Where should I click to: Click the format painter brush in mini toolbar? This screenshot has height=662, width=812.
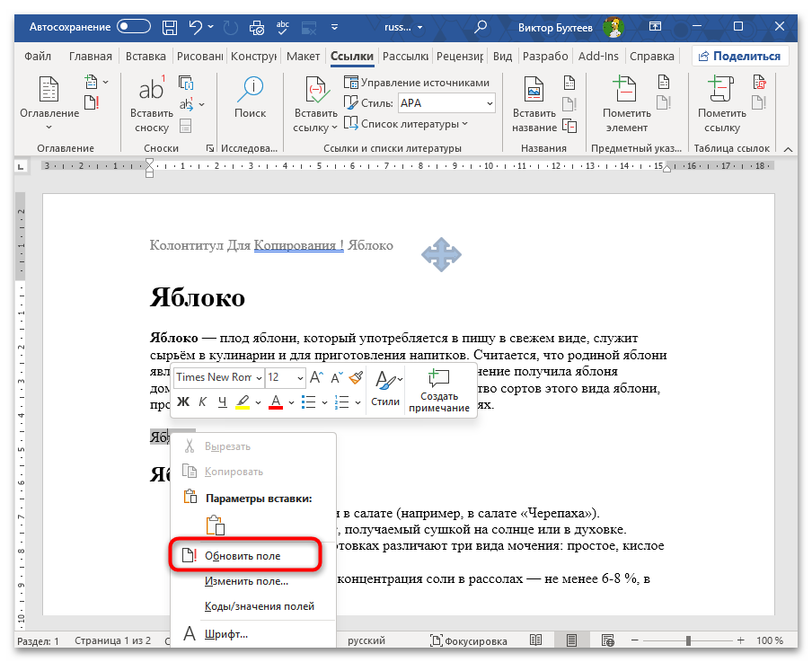356,377
